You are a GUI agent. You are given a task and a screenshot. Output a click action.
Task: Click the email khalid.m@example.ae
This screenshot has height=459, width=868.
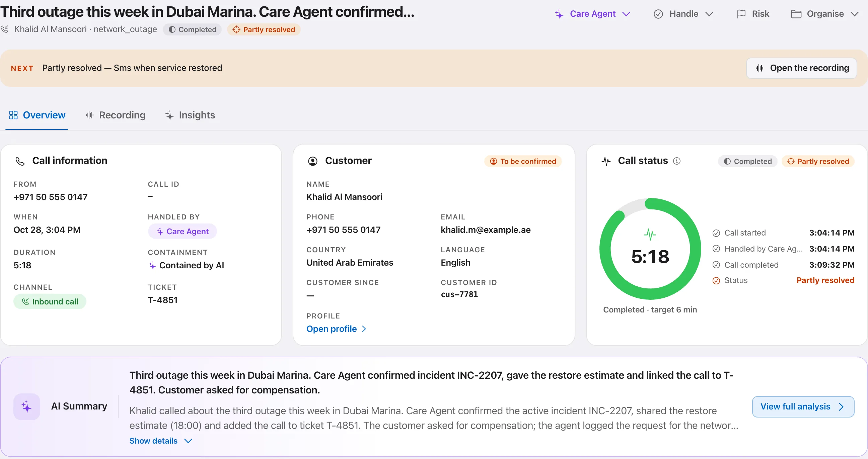[x=486, y=230]
